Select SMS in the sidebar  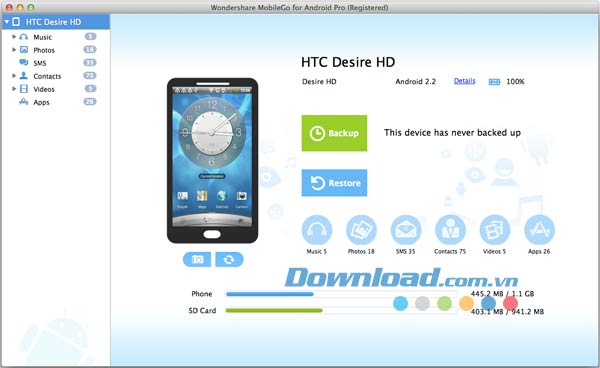40,63
